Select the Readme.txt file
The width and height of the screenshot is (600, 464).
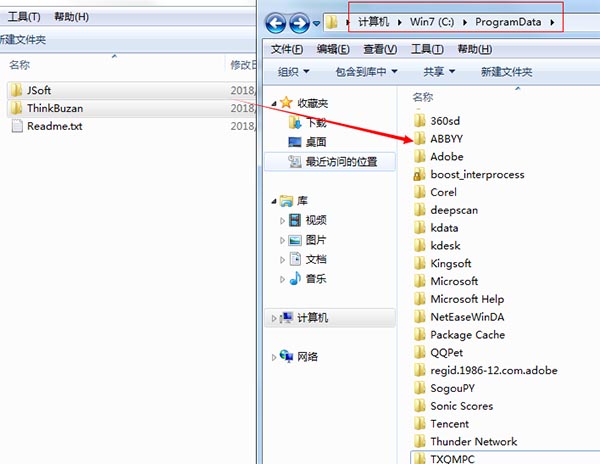[54, 126]
